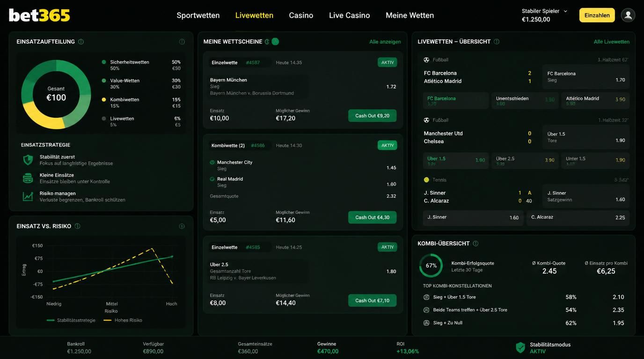Image resolution: width=644 pixels, height=359 pixels.
Task: Open the Alle anzeigen link
Action: click(x=385, y=42)
